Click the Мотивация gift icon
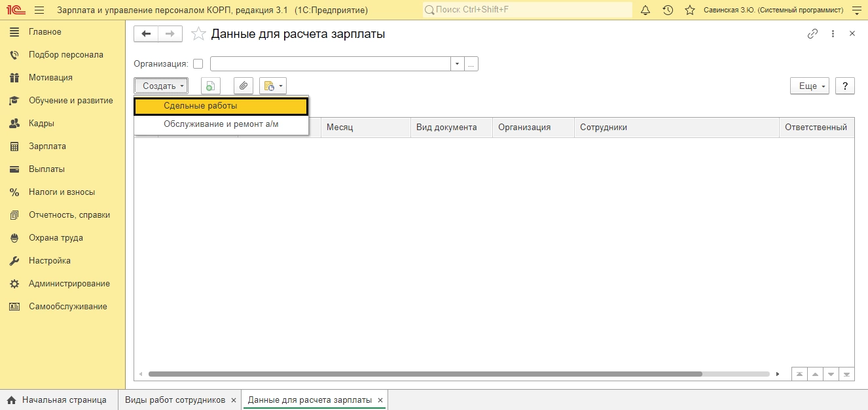 pos(14,78)
